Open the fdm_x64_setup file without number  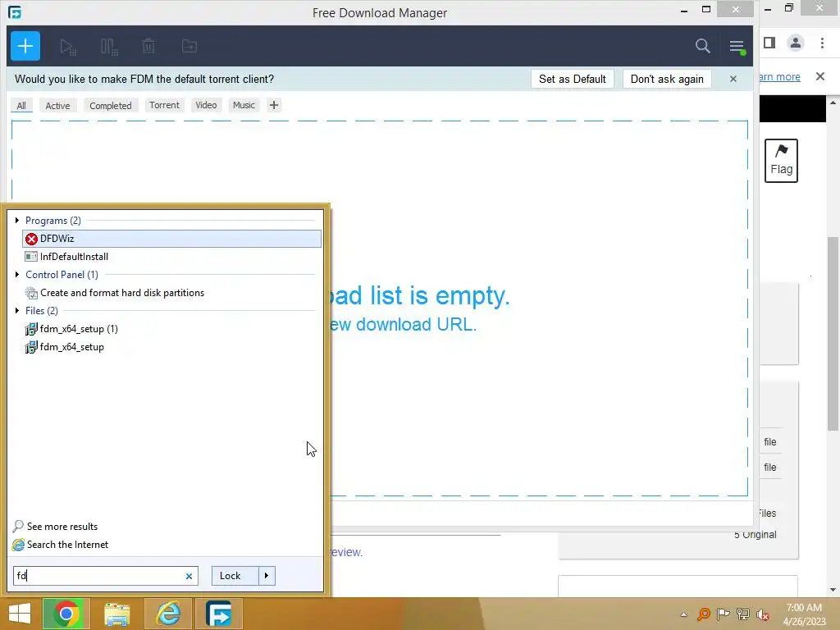point(171,347)
